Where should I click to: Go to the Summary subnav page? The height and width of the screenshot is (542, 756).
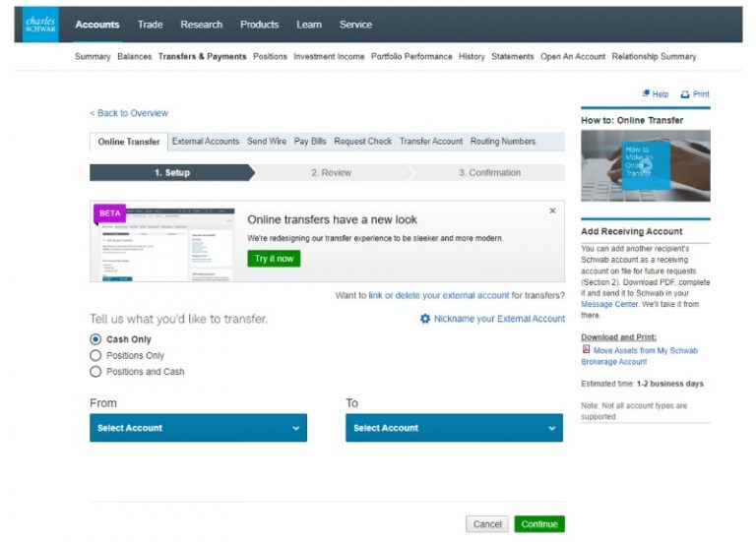(93, 56)
